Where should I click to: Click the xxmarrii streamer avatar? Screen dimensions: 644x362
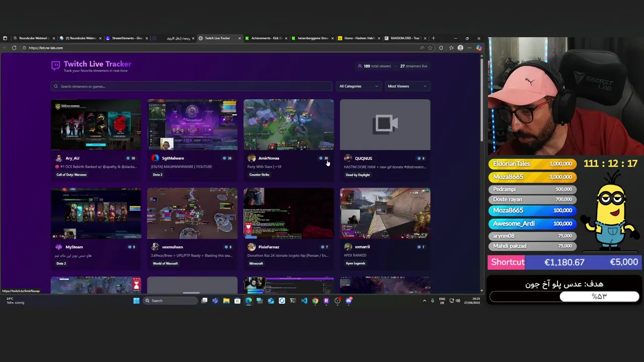[x=348, y=247]
